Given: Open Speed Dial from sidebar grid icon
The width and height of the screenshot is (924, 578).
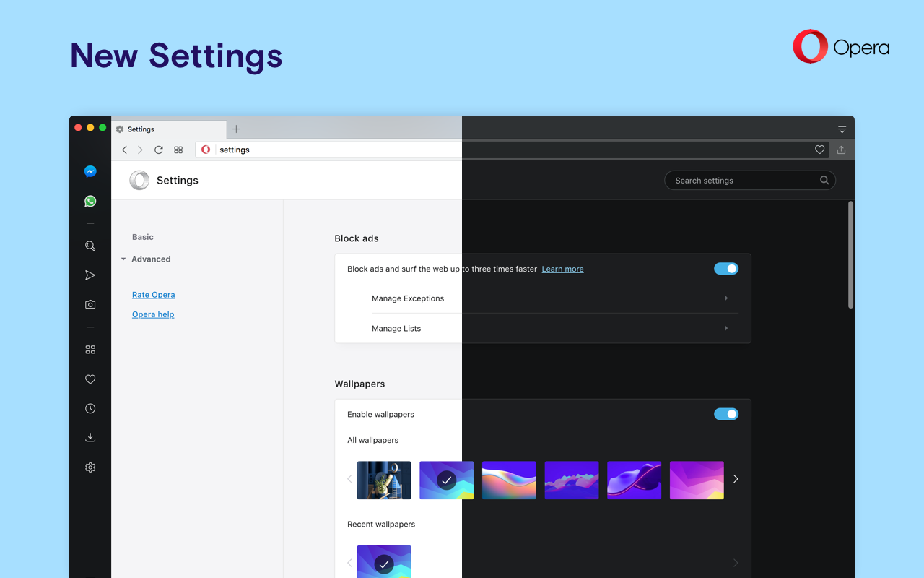Looking at the screenshot, I should click(90, 350).
